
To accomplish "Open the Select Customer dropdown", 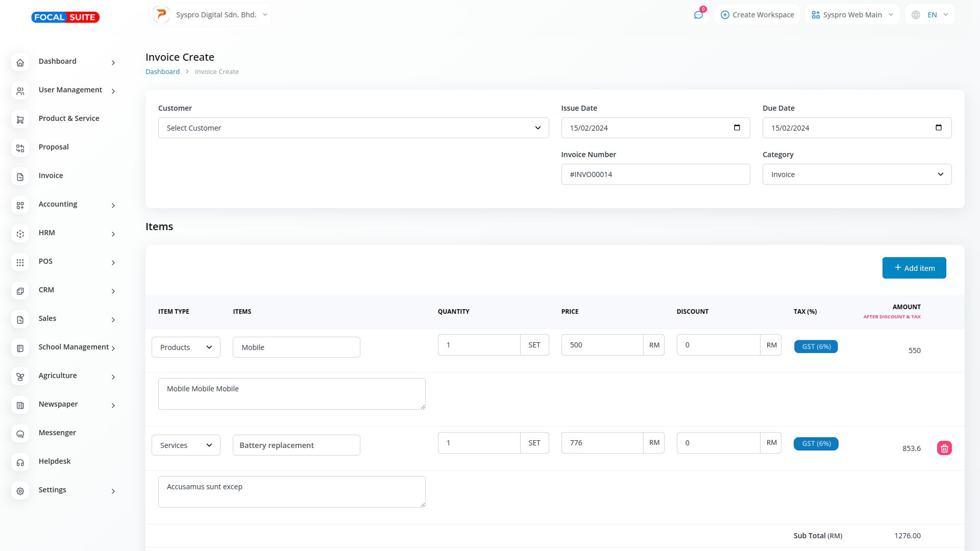I will click(353, 128).
